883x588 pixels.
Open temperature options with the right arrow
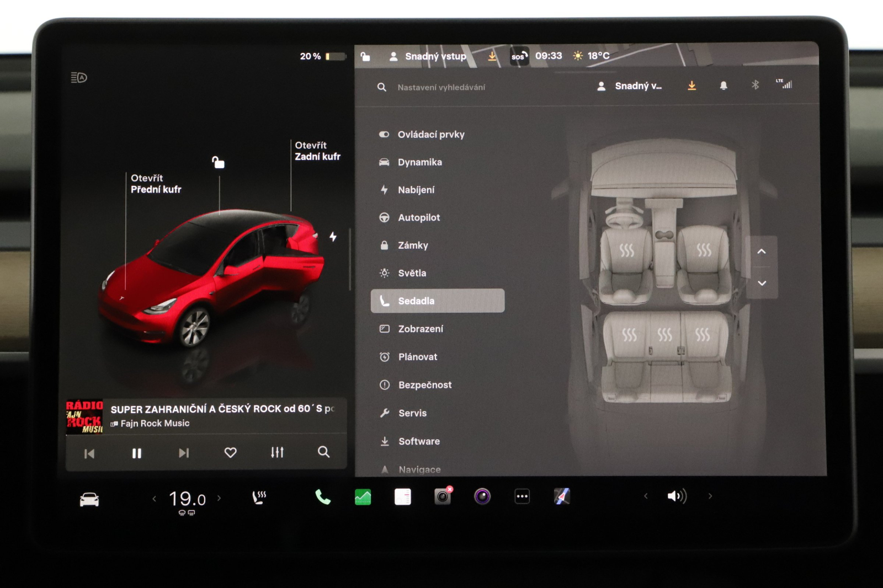(220, 497)
